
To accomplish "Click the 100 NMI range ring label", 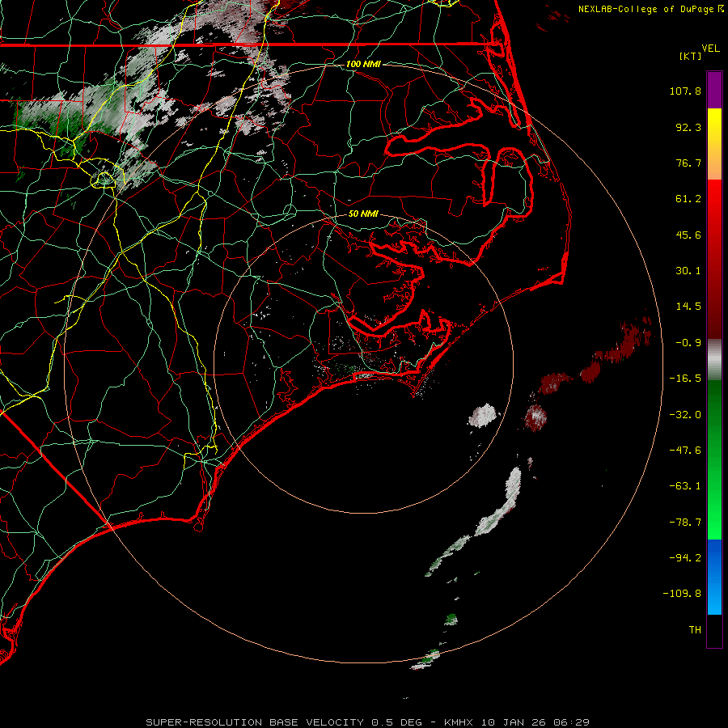I will [363, 64].
